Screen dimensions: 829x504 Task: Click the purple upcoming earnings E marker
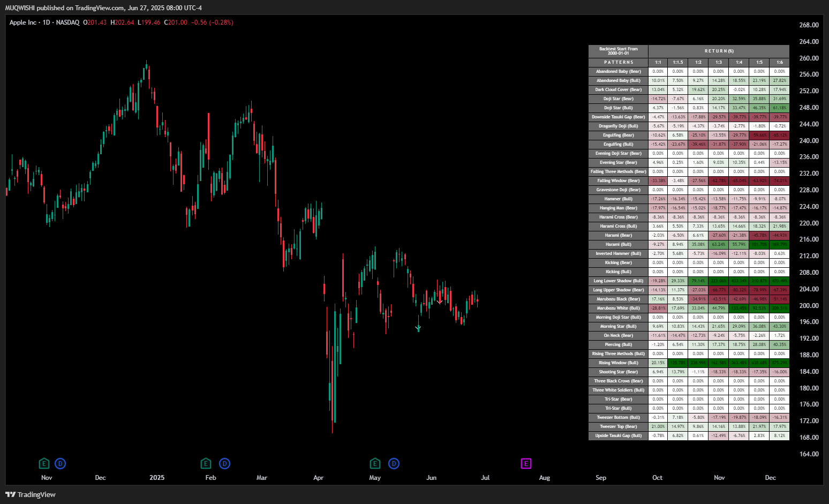point(526,464)
